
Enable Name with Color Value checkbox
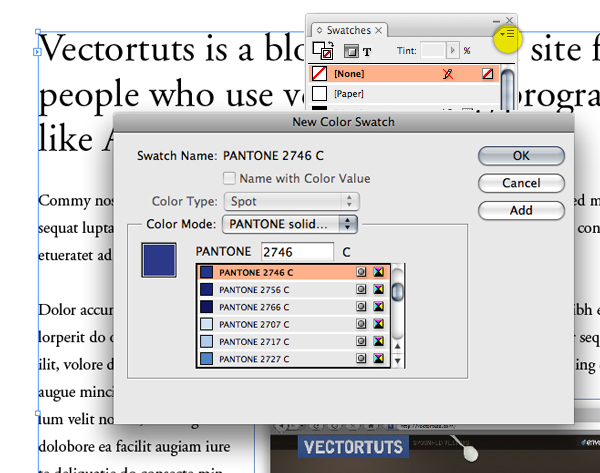(x=229, y=178)
